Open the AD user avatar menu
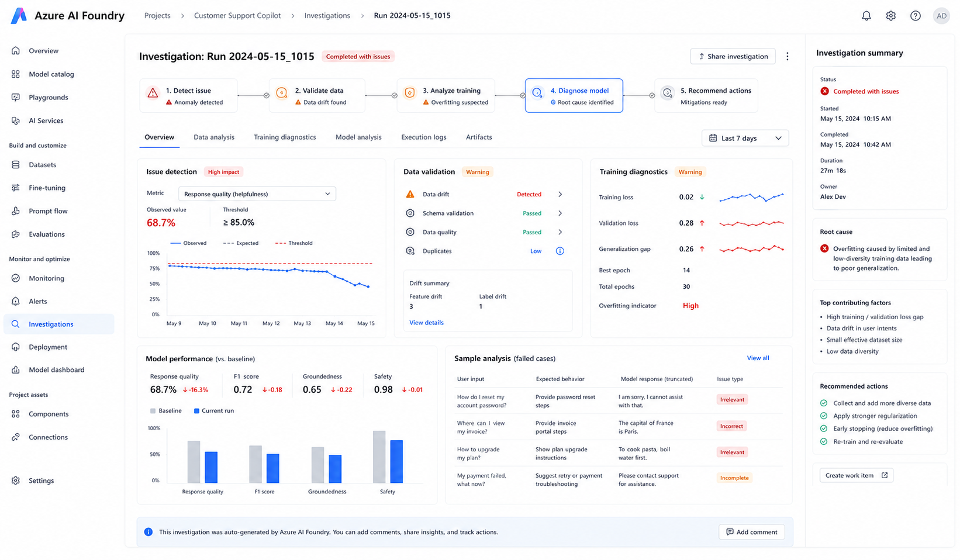This screenshot has width=960, height=560. pyautogui.click(x=941, y=16)
